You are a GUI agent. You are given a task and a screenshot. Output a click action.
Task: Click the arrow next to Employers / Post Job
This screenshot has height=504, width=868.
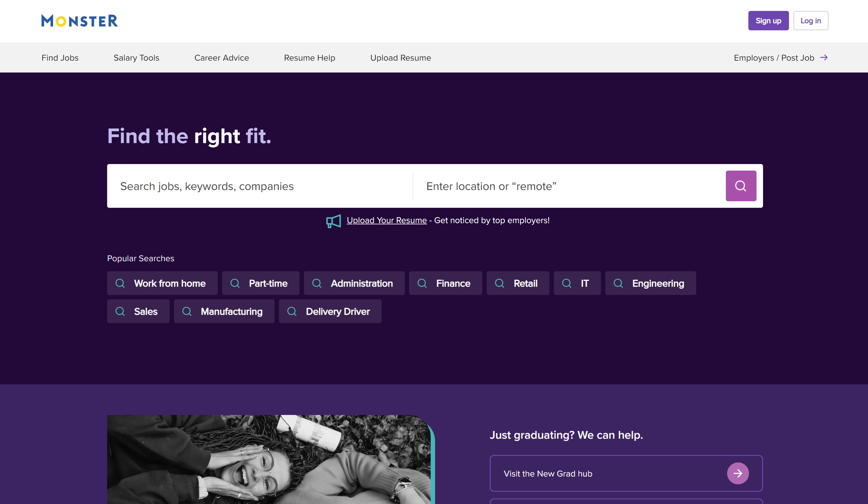[x=824, y=57]
